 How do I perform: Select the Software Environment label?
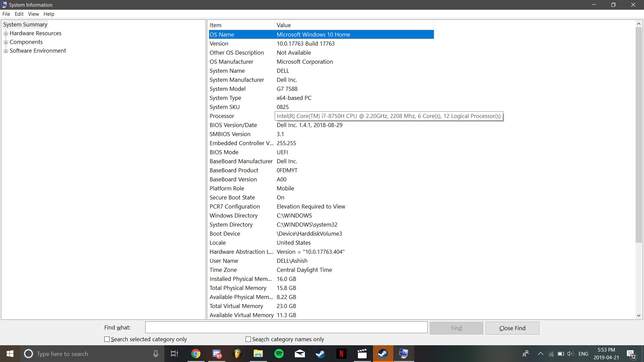[38, 51]
